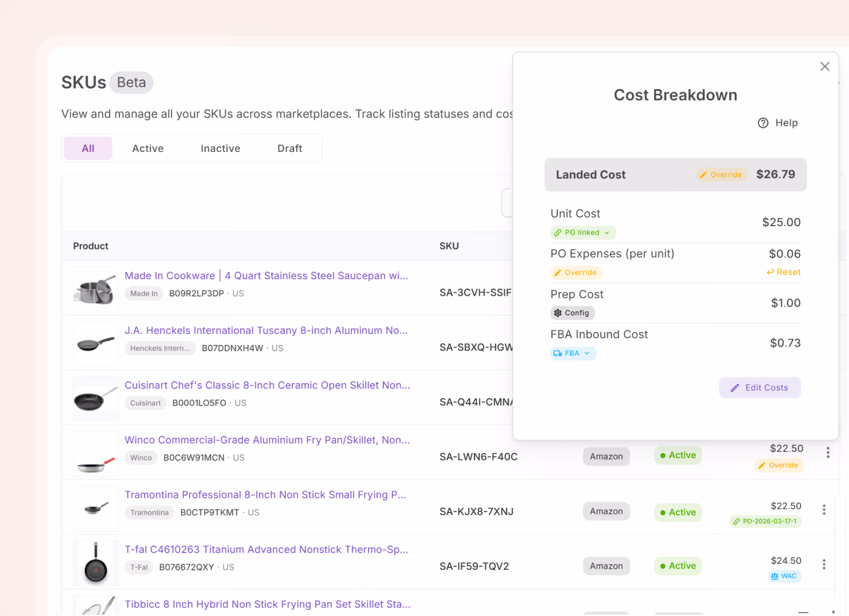Click the Edit Costs button
The width and height of the screenshot is (849, 616).
[760, 388]
